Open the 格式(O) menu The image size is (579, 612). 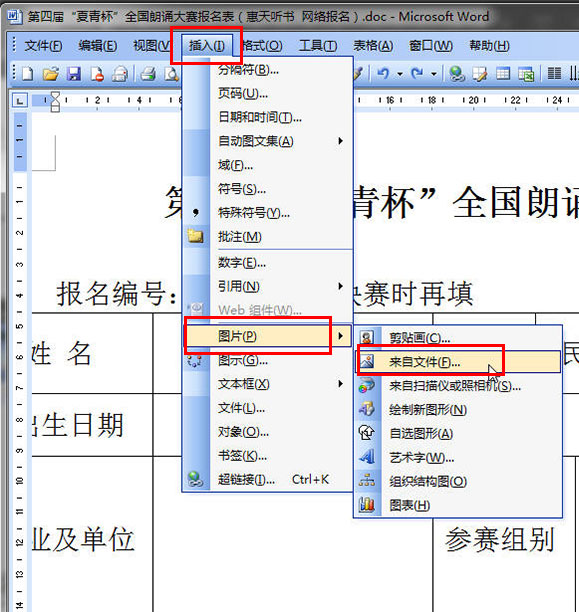pos(262,46)
